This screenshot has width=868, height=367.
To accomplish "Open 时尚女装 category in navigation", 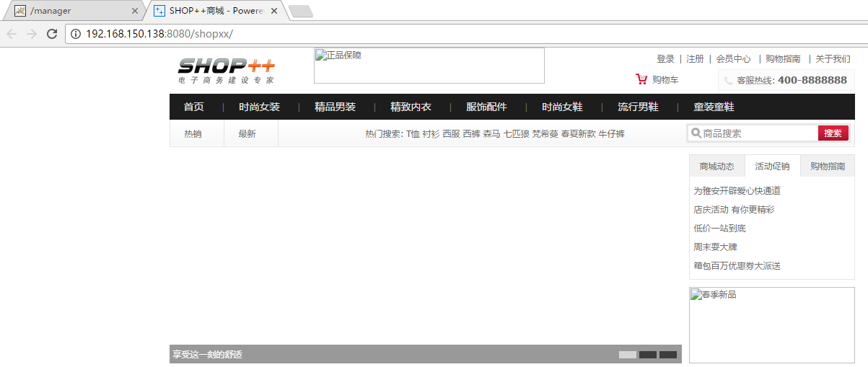I will (259, 107).
